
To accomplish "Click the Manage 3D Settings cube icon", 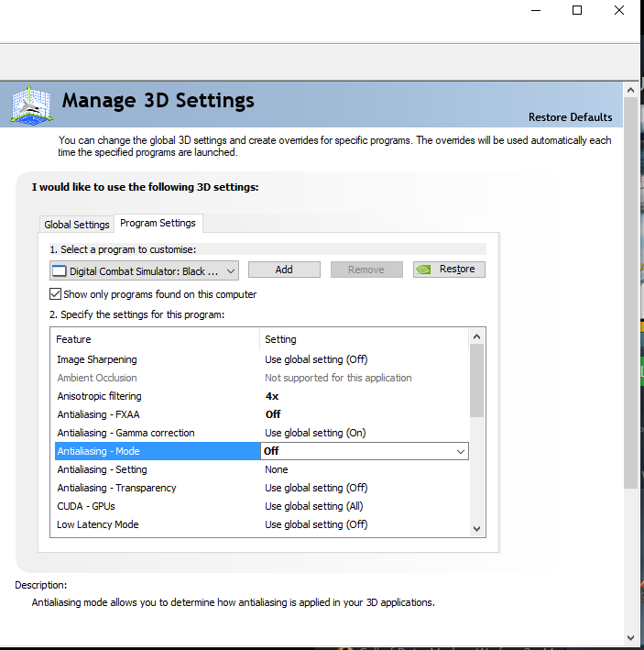I will coord(31,105).
